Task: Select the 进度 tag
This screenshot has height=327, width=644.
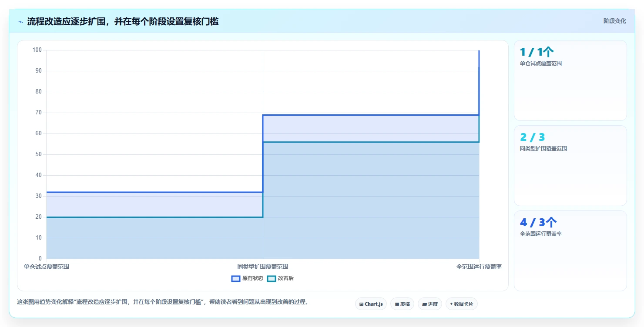Action: (x=429, y=304)
